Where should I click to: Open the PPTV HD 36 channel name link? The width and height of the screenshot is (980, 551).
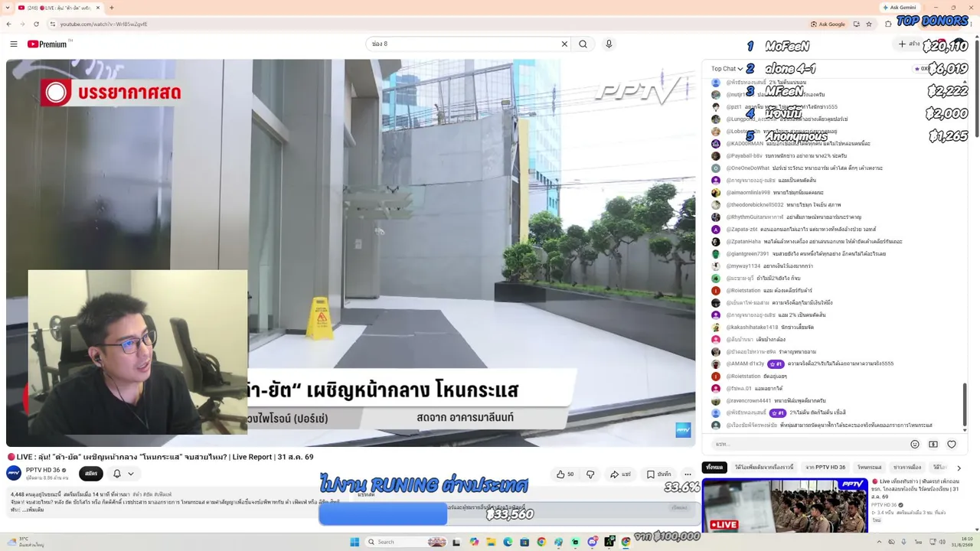[44, 470]
